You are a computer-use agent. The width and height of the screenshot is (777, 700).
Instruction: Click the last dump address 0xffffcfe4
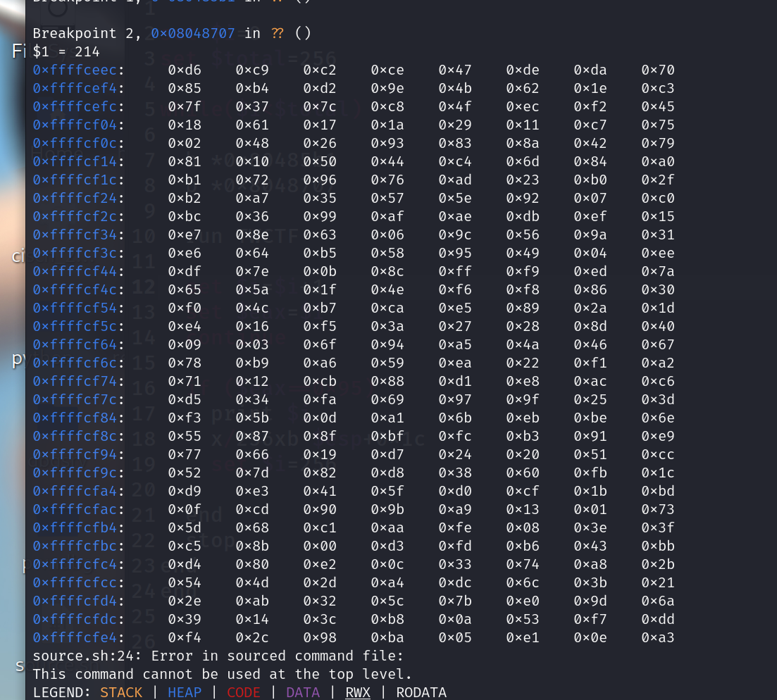74,637
